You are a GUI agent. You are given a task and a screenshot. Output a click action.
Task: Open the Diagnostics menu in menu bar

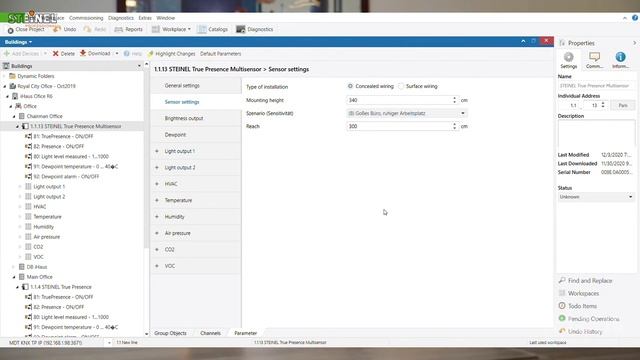pos(121,18)
